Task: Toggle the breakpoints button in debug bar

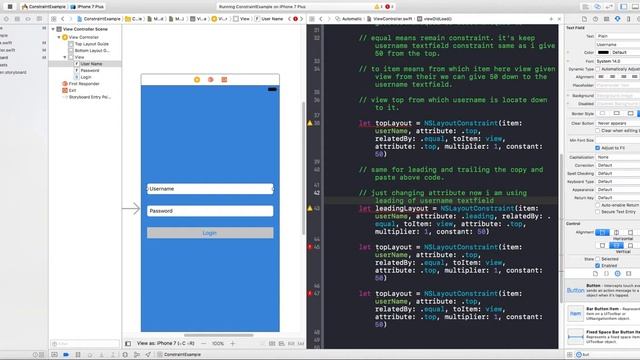Action: 66,355
